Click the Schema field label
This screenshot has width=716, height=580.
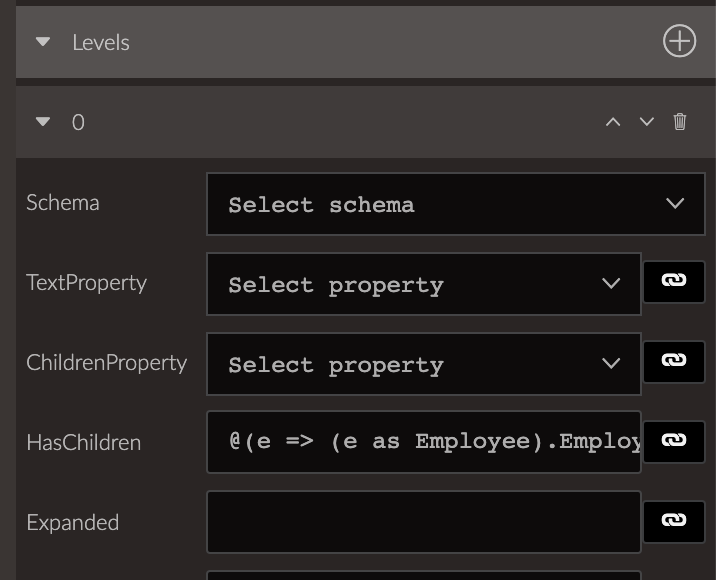click(63, 203)
